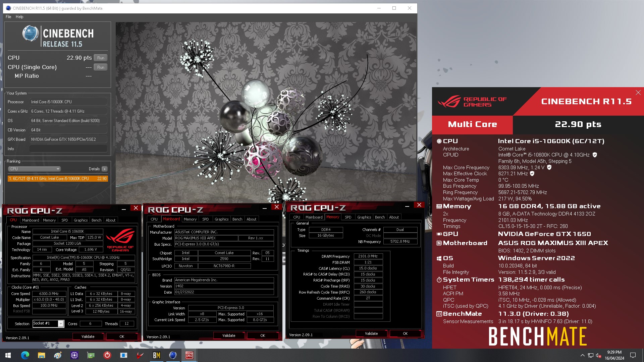This screenshot has height=362, width=644.
Task: Open Graphics tab in right CPU-Z window
Action: click(x=364, y=217)
